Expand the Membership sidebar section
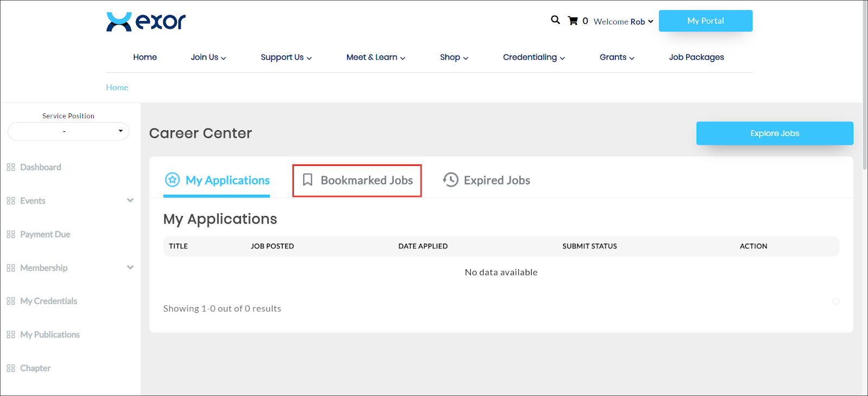This screenshot has width=868, height=396. 130,267
